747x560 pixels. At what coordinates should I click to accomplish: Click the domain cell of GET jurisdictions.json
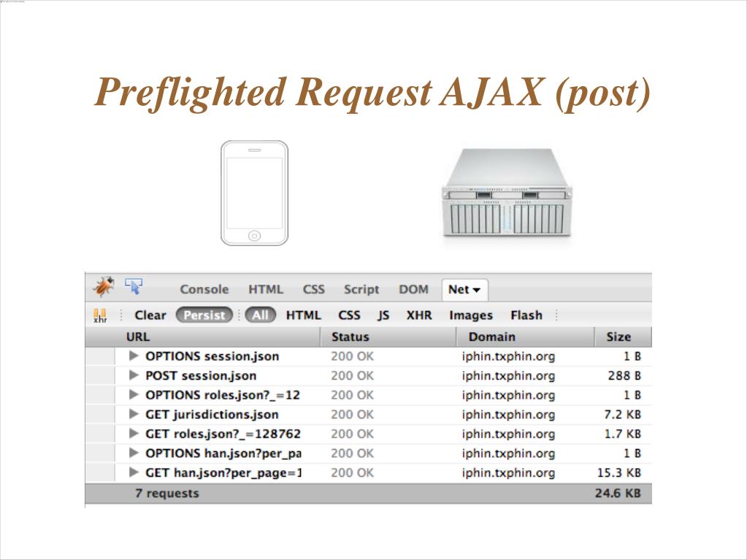[x=508, y=415]
